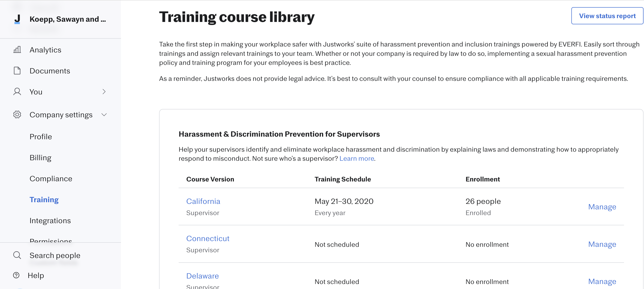Viewport: 644px width, 289px height.
Task: Select Company settings in sidebar
Action: [x=61, y=115]
